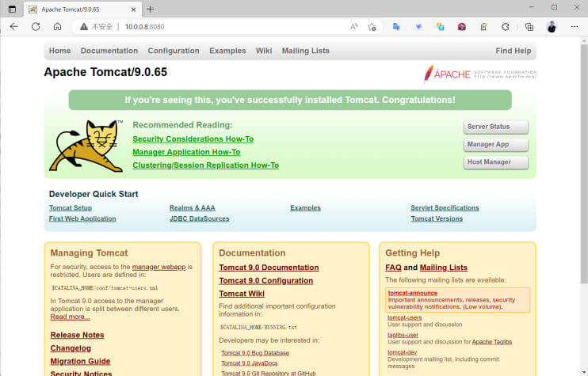
Task: Open the taglibs-user mailing list link
Action: 403,335
